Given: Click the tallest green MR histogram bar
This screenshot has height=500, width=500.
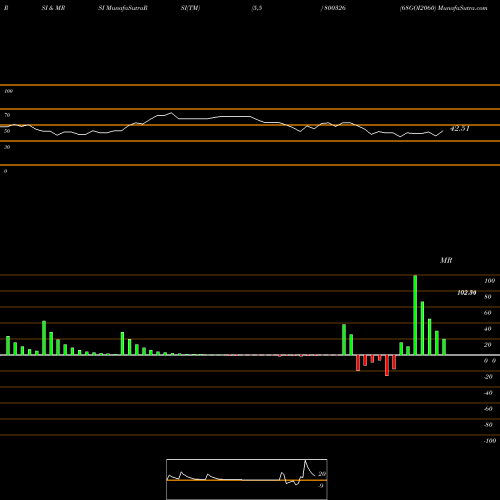Looking at the screenshot, I should [415, 315].
